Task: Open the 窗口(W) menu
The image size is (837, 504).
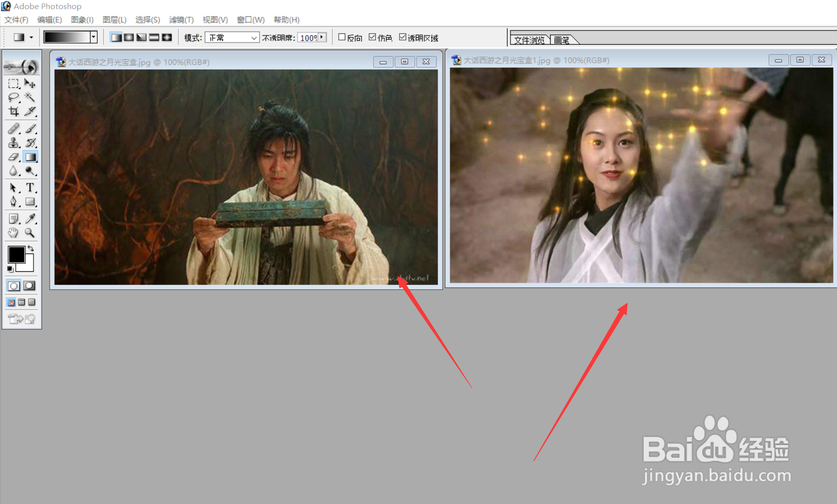Action: click(x=250, y=20)
